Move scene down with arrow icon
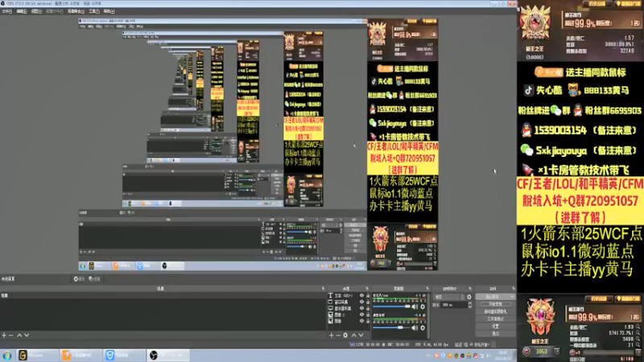The image size is (644, 362). [27, 335]
